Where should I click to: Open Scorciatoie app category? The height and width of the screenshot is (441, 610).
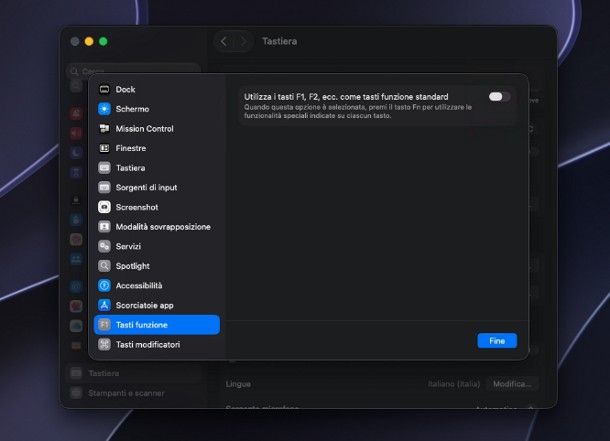(x=157, y=305)
